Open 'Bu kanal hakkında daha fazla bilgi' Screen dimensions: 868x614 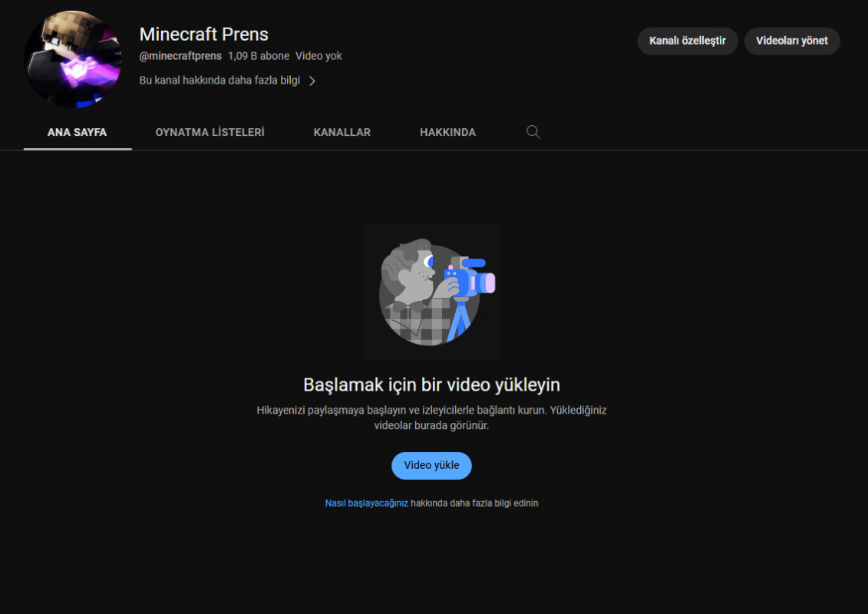219,81
